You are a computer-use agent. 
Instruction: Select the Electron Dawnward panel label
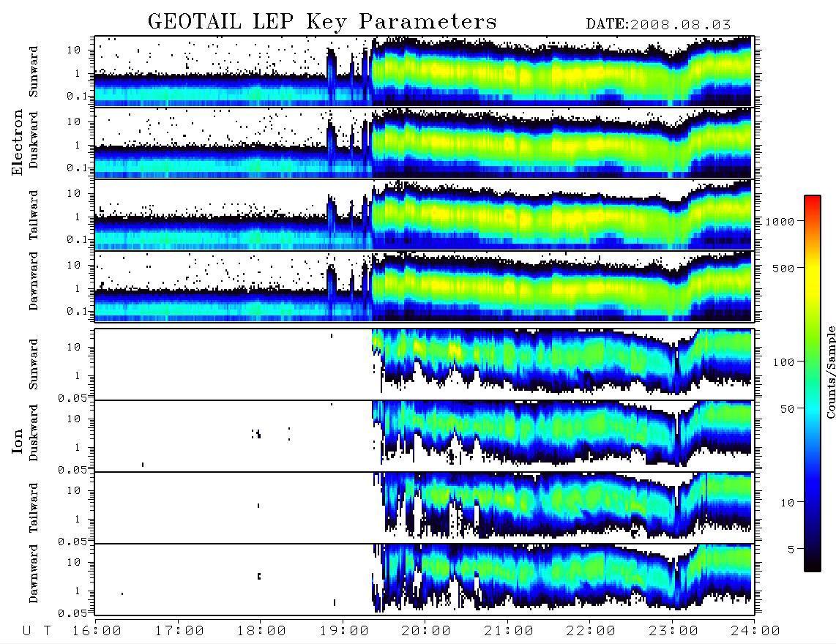pos(34,281)
